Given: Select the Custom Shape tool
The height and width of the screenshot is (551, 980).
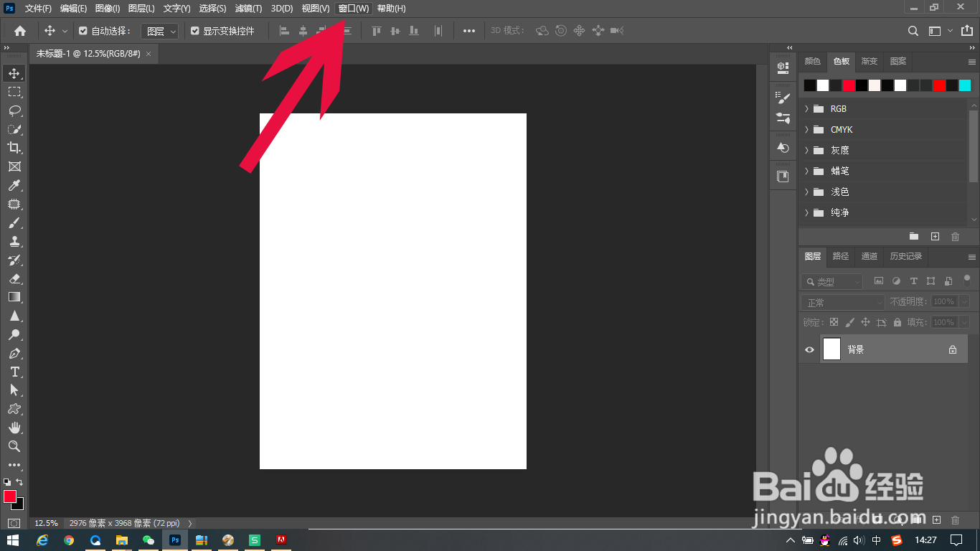Looking at the screenshot, I should [x=14, y=409].
